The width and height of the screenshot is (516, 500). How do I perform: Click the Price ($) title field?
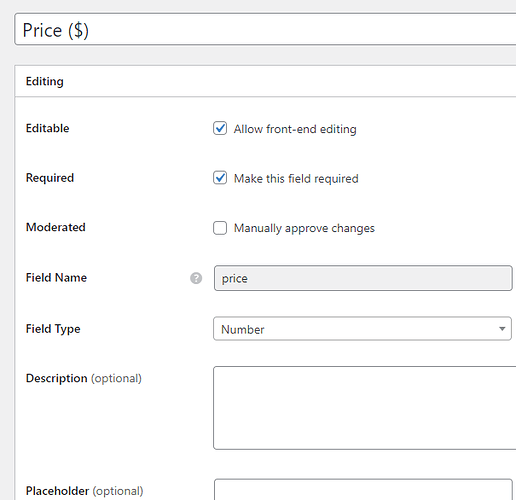point(265,30)
